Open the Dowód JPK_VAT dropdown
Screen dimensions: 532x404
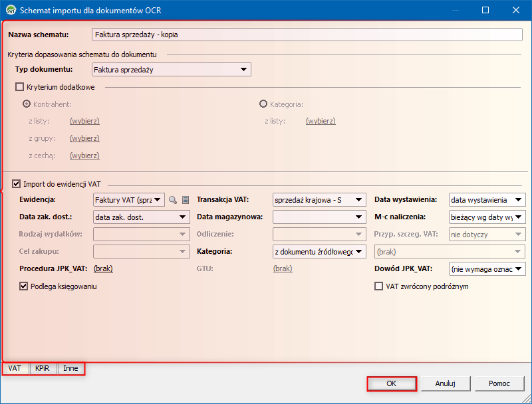click(x=487, y=269)
